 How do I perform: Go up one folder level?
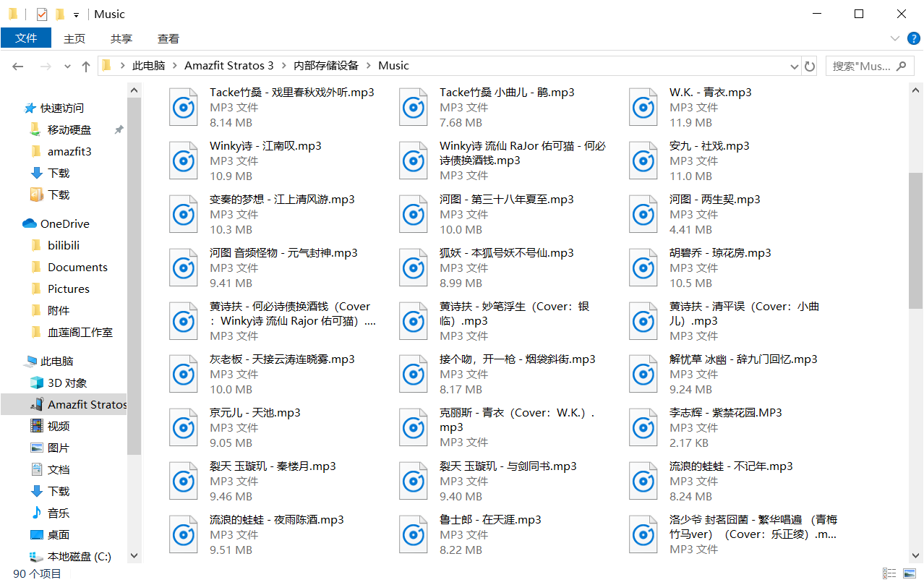point(86,66)
